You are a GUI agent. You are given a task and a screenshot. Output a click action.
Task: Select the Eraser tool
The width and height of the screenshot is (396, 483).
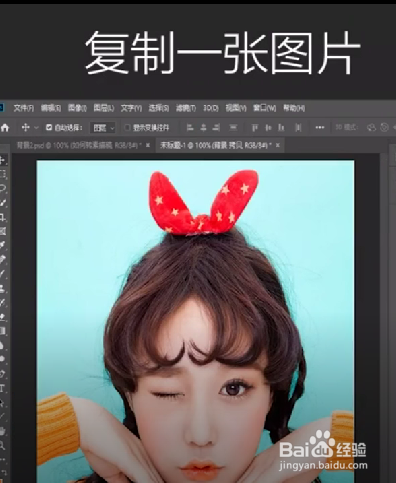tap(2, 317)
